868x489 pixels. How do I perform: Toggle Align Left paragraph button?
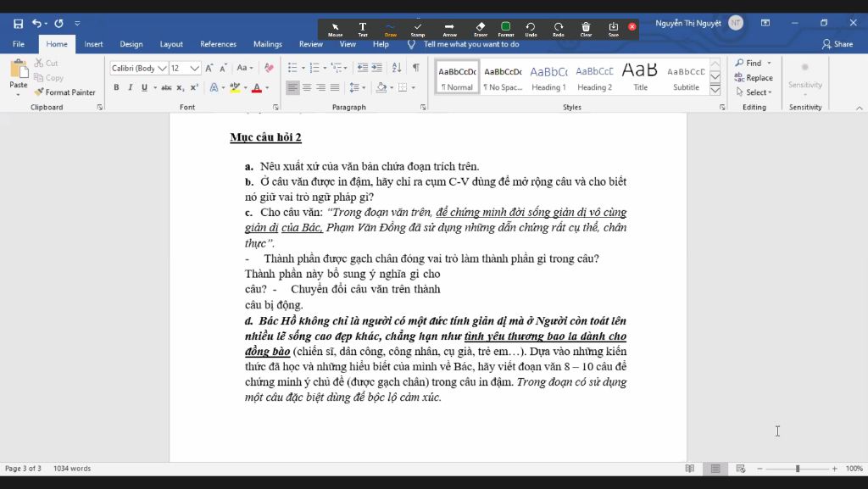[292, 87]
